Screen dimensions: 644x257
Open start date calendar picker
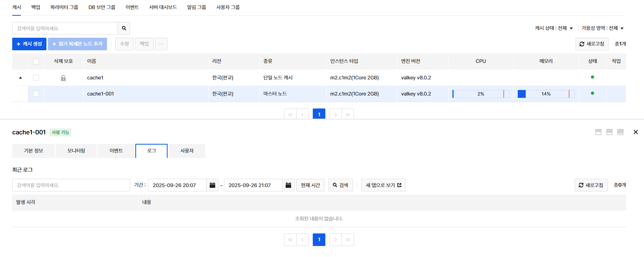[212, 185]
